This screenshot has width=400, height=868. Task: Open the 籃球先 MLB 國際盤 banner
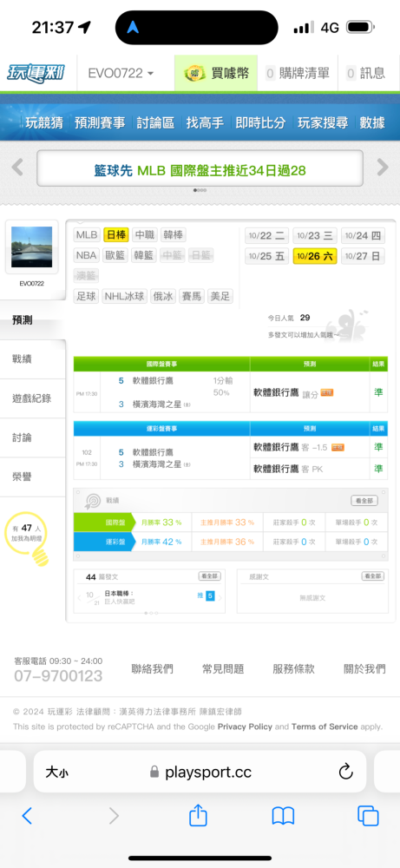(x=200, y=168)
